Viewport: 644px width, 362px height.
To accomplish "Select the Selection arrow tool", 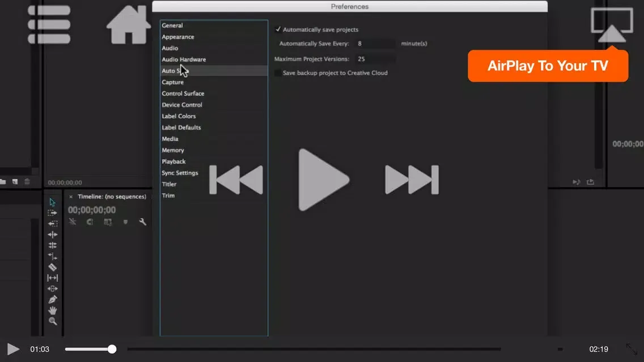I will coord(52,202).
